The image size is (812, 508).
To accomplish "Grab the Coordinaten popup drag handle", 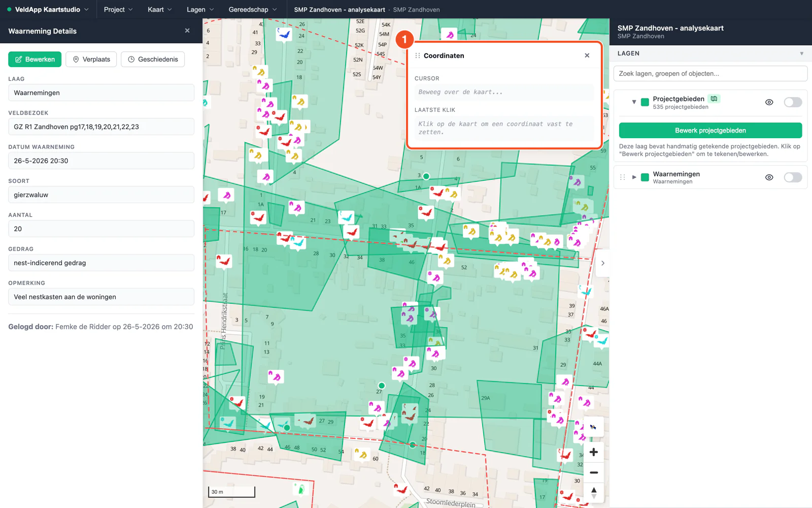I will 418,55.
